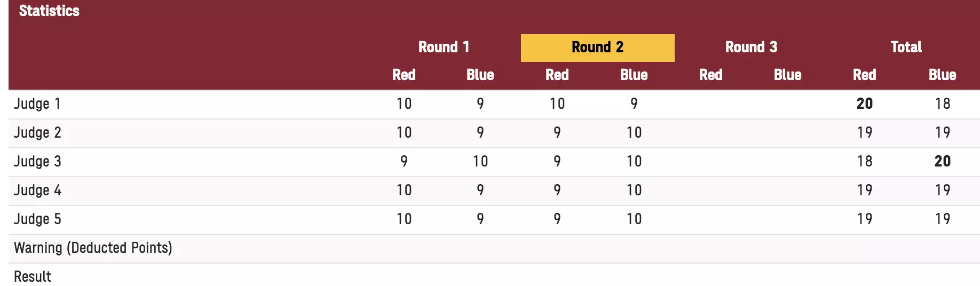Viewport: 980px width, 286px height.
Task: Select the highlighted Round 2 tab
Action: (x=597, y=47)
